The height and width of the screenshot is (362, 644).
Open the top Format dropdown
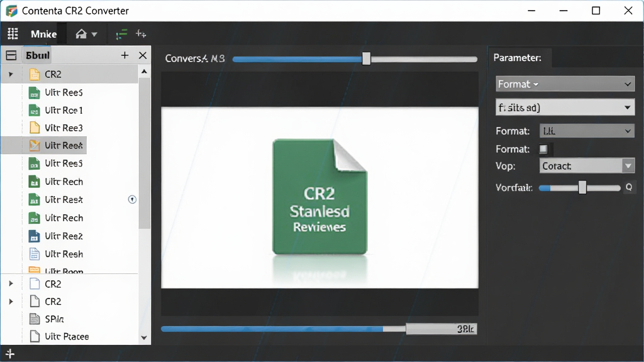point(565,84)
